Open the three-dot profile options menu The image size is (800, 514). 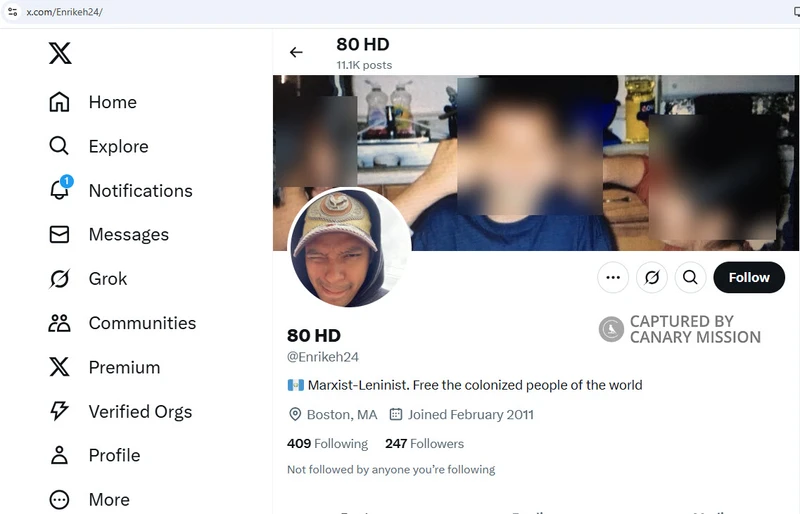pyautogui.click(x=613, y=277)
